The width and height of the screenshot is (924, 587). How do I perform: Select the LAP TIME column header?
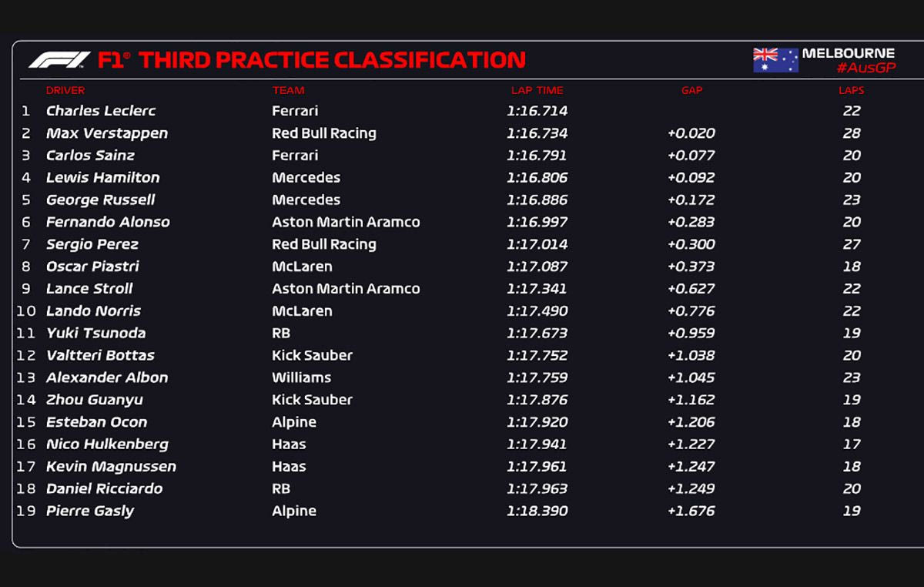tap(537, 90)
